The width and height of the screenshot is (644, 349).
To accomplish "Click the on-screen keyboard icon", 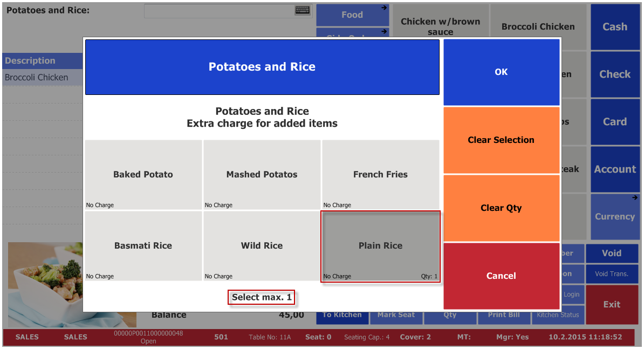I will point(303,10).
